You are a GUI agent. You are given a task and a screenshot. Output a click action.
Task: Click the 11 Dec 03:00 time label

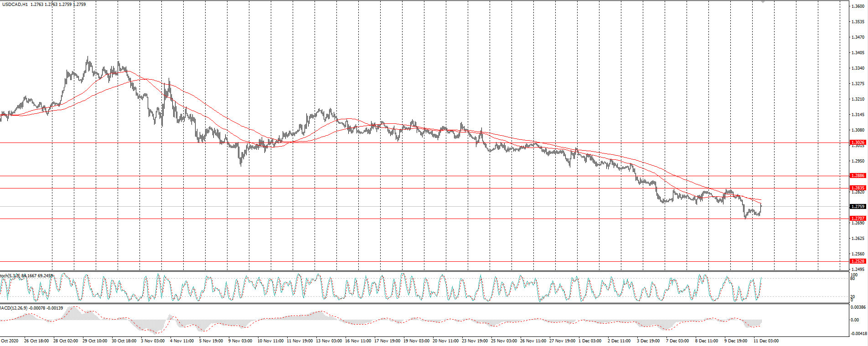(766, 341)
